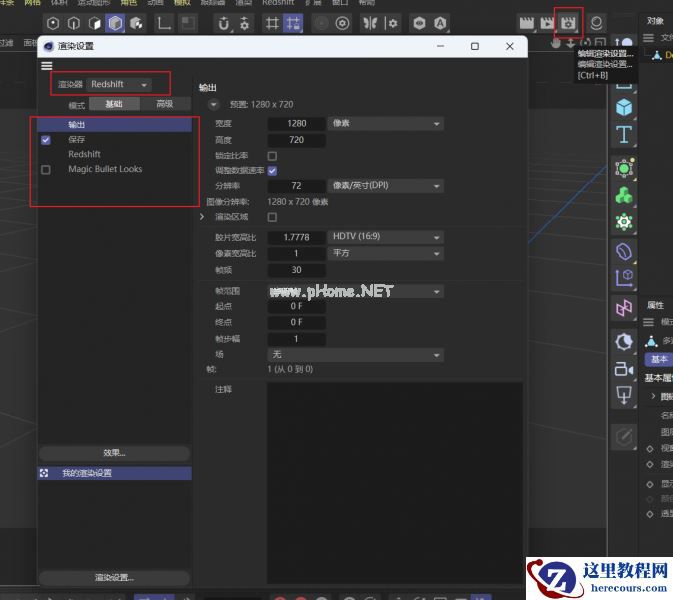The width and height of the screenshot is (673, 600).
Task: Click the preset arrow button beside 预置
Action: coord(213,104)
